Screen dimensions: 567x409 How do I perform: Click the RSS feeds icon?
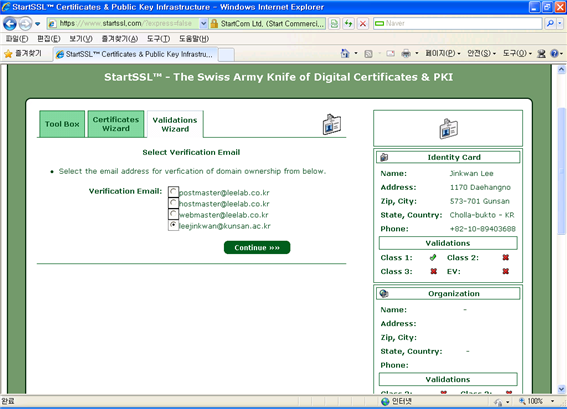point(368,54)
